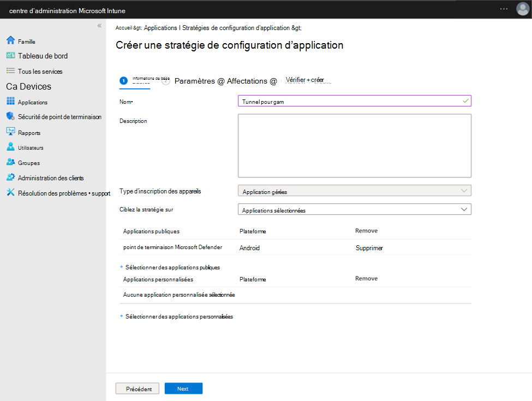The image size is (532, 401).
Task: Click the Next button
Action: pos(183,388)
